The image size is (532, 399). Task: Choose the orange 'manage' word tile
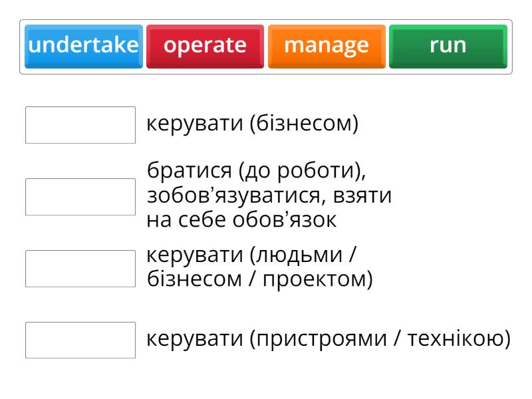pyautogui.click(x=327, y=46)
